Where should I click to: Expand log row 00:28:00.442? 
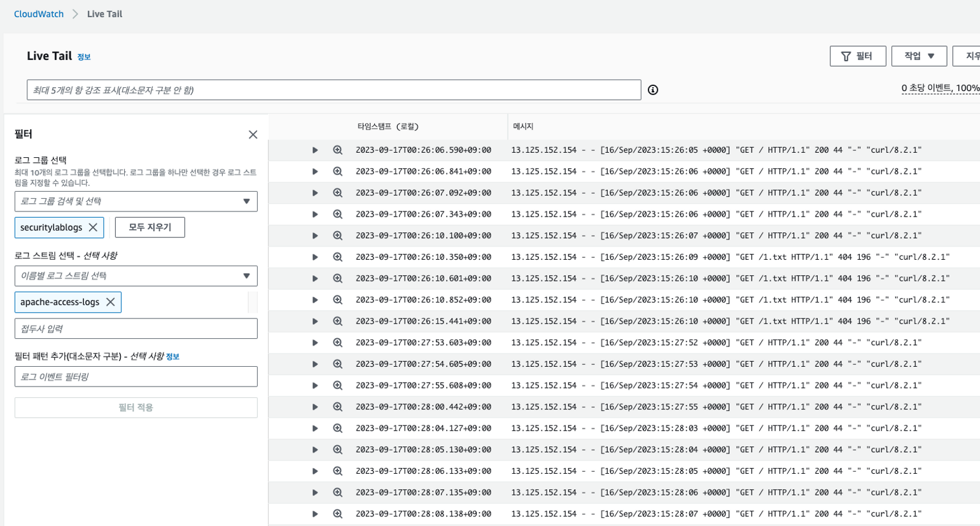point(315,407)
